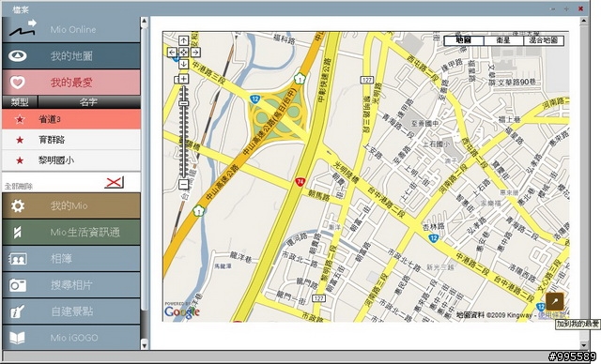Select the 省道3 favorite entry

click(x=71, y=119)
